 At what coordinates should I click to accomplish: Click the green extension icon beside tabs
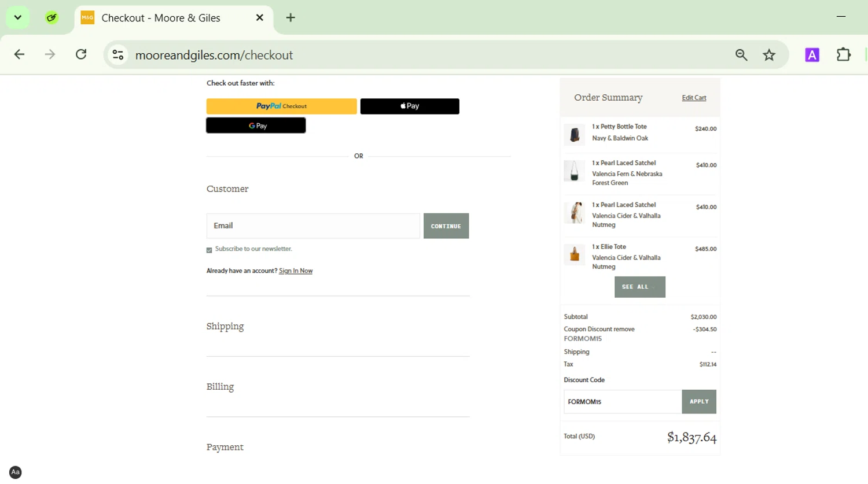point(52,18)
